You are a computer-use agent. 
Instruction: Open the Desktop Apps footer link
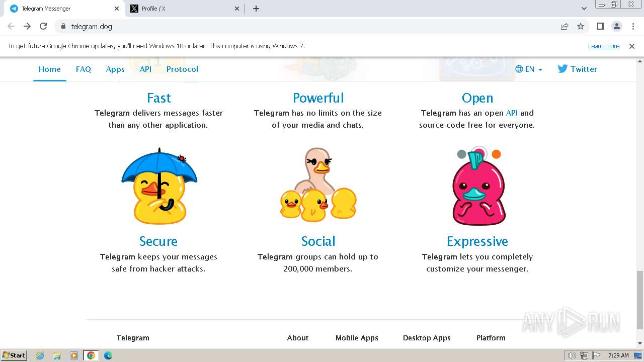[427, 338]
